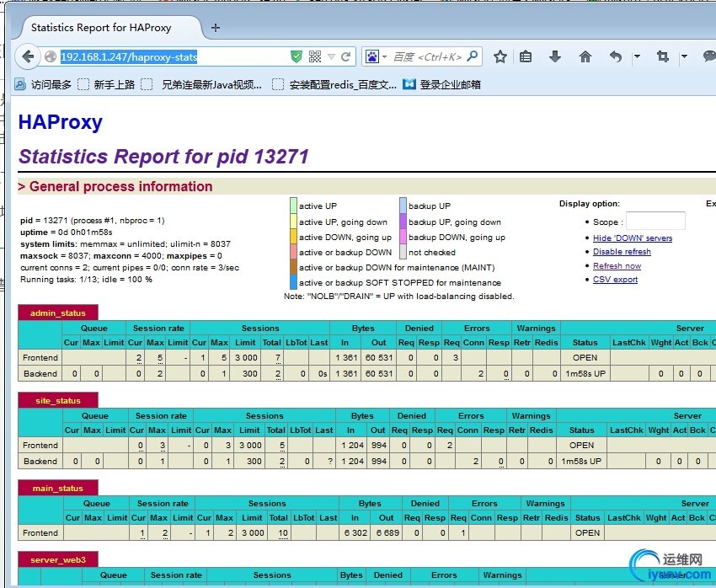716x588 pixels.
Task: Open the 新手上路 bookmark
Action: coord(106,84)
